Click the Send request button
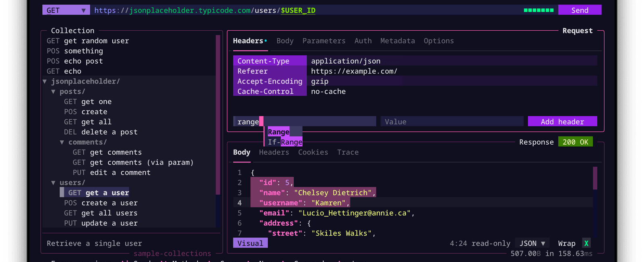644x262 pixels. 579,10
